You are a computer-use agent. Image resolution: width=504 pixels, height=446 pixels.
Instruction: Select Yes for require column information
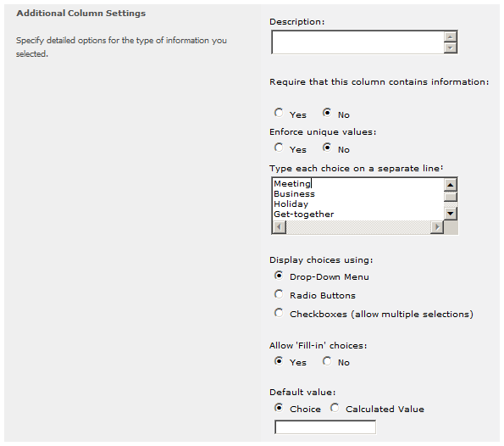coord(279,113)
